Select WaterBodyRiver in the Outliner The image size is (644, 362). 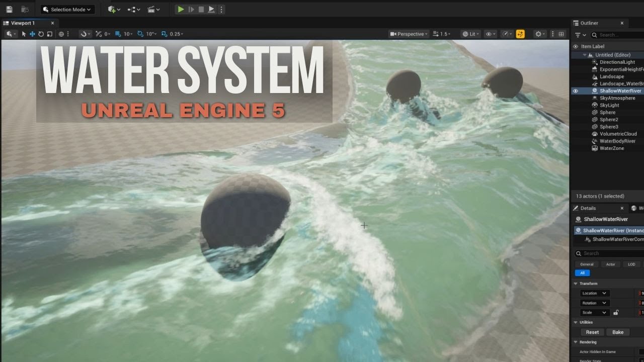point(617,141)
